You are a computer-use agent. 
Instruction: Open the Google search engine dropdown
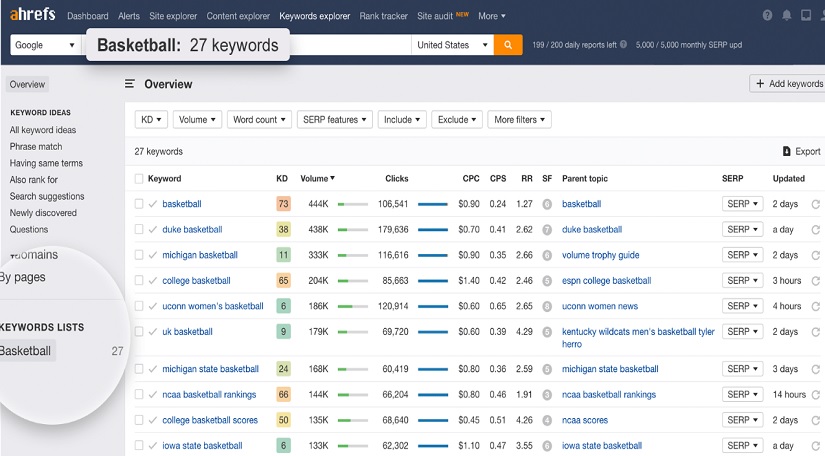45,45
